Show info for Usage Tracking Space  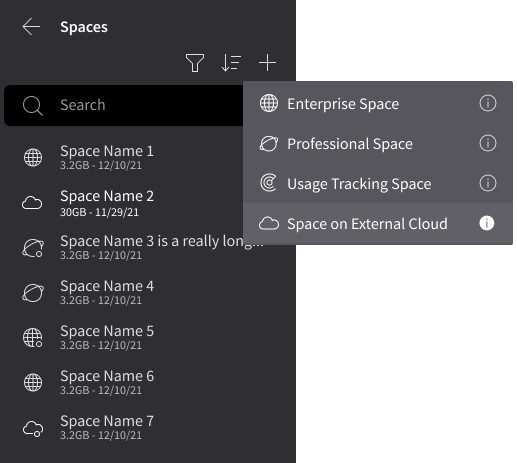488,183
